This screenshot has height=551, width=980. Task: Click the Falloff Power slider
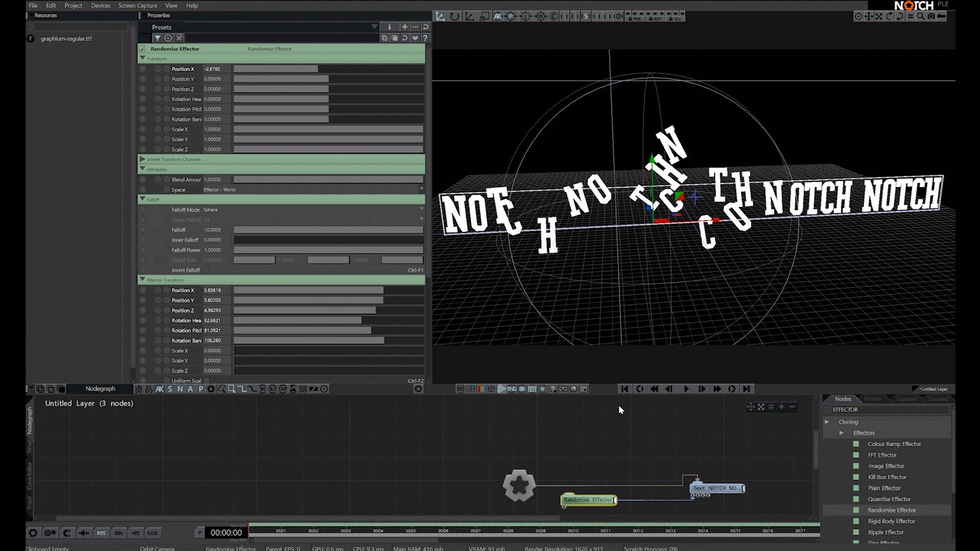(x=328, y=250)
